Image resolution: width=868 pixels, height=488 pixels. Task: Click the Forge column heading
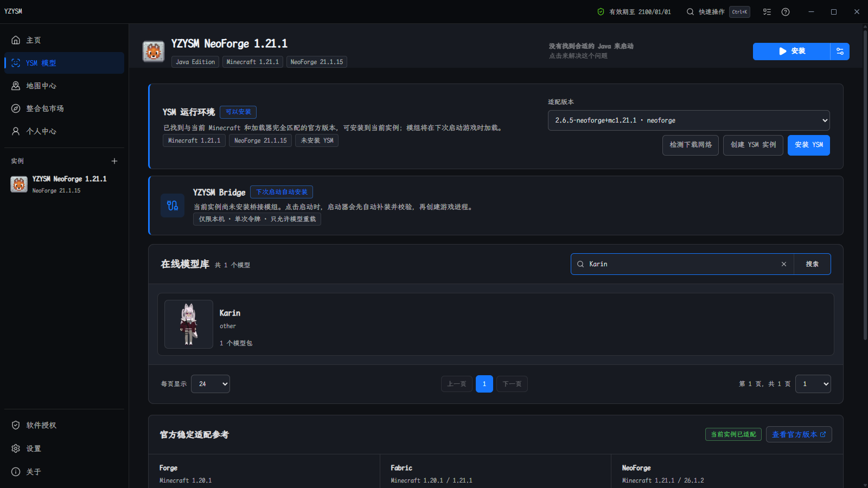[168, 468]
